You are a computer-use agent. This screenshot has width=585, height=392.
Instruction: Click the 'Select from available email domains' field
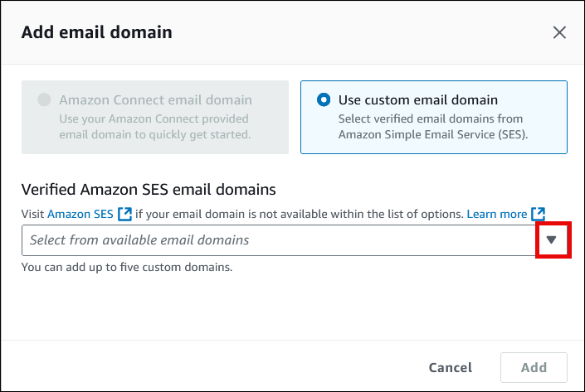(274, 240)
